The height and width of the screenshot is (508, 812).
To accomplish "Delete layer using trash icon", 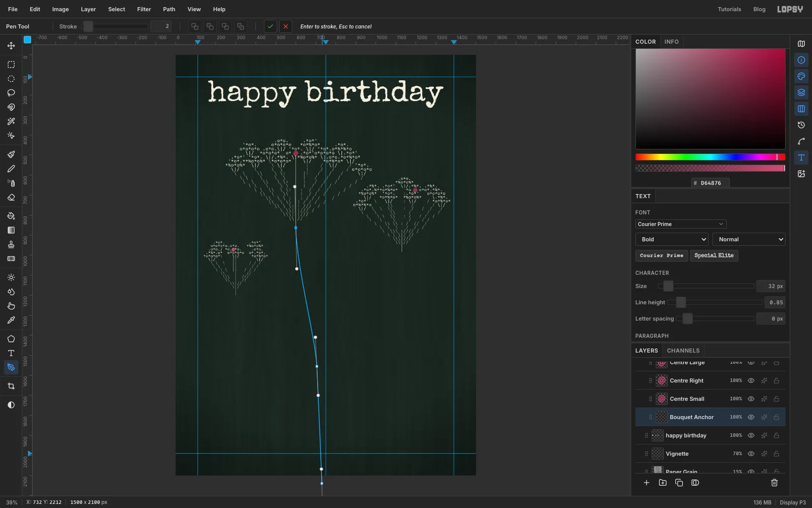I will 774,483.
